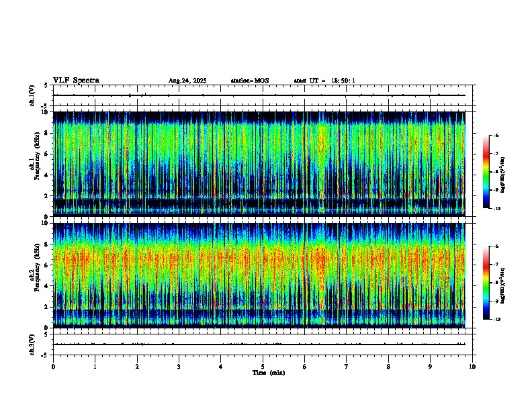Click the time axis tick label "4"
This screenshot has width=532, height=411.
[221, 367]
